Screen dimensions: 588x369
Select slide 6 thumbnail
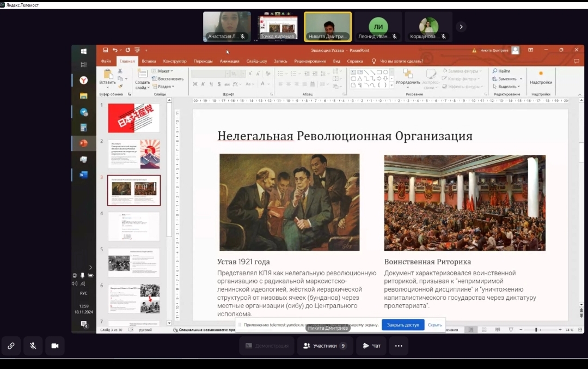click(134, 299)
